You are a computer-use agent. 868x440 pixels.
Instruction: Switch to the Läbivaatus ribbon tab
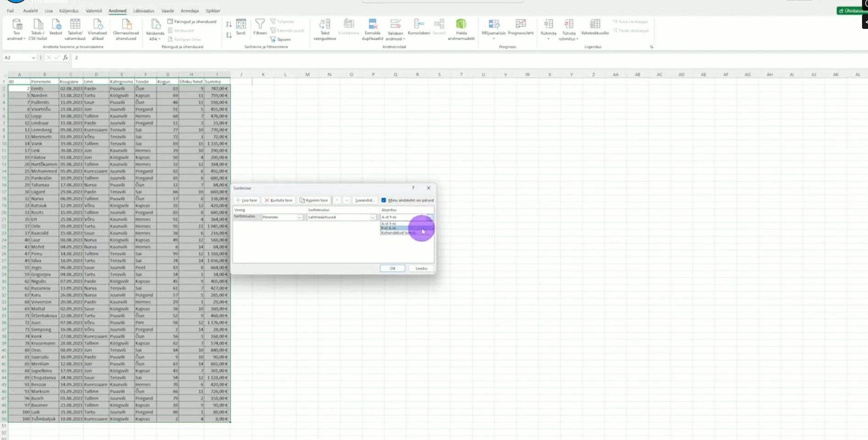(144, 11)
